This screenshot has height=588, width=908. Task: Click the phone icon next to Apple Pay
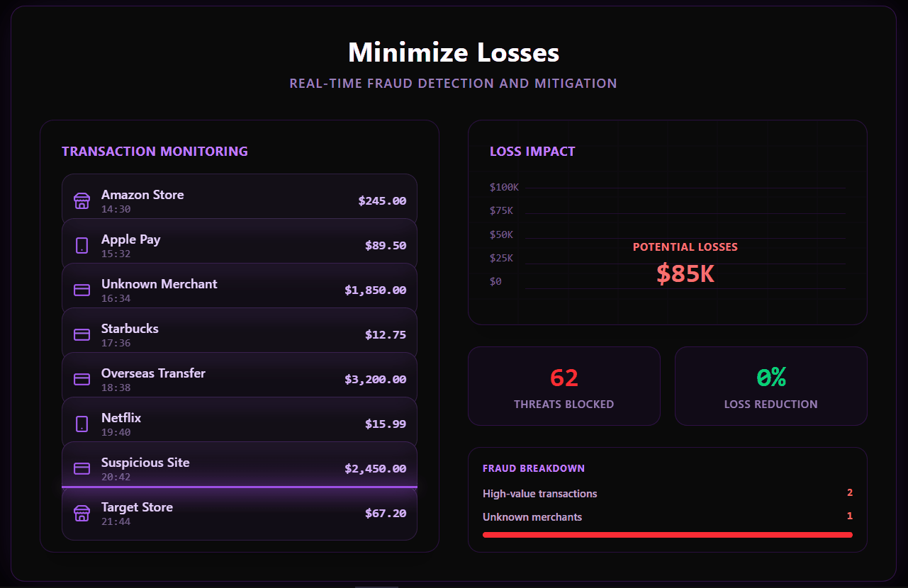tap(82, 246)
